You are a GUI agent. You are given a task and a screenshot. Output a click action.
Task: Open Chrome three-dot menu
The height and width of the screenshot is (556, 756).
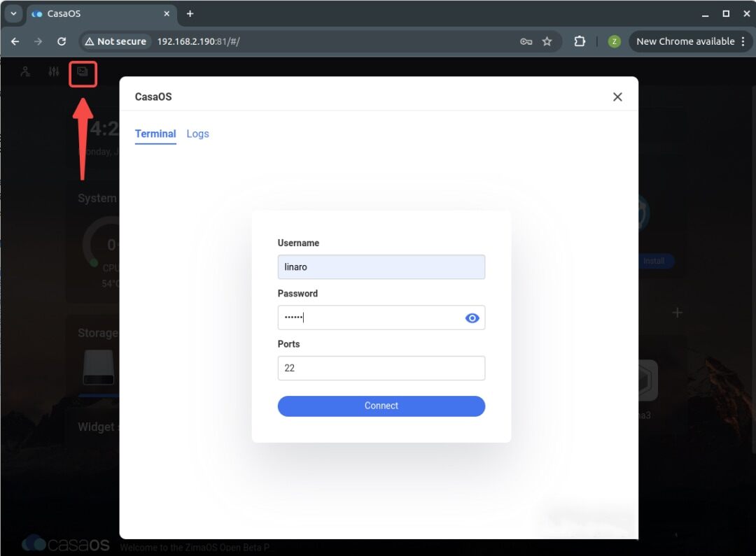point(743,41)
